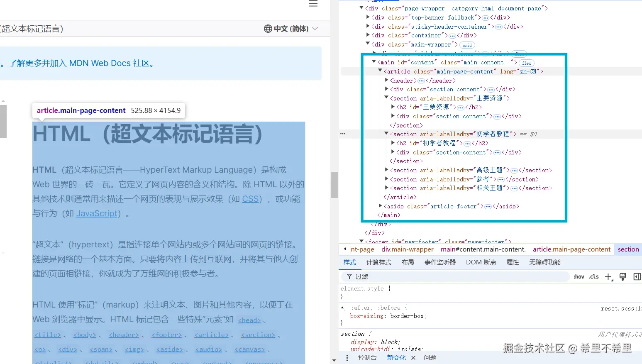Click the ellipsis after top-banner fallback div

tap(485, 18)
